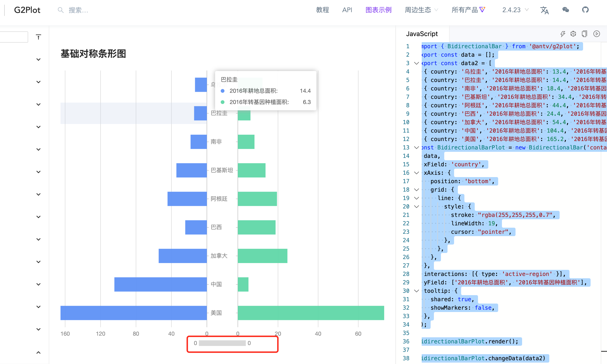Copy the example code
607x364 pixels.
(585, 33)
